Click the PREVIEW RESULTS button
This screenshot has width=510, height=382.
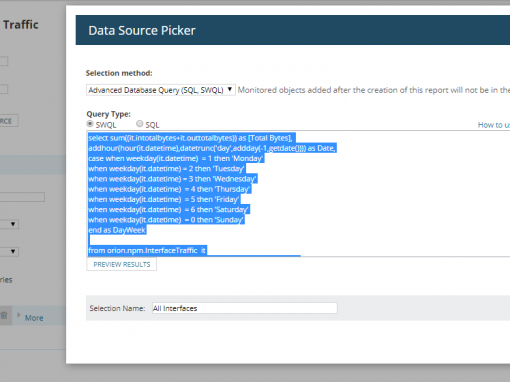click(x=122, y=264)
